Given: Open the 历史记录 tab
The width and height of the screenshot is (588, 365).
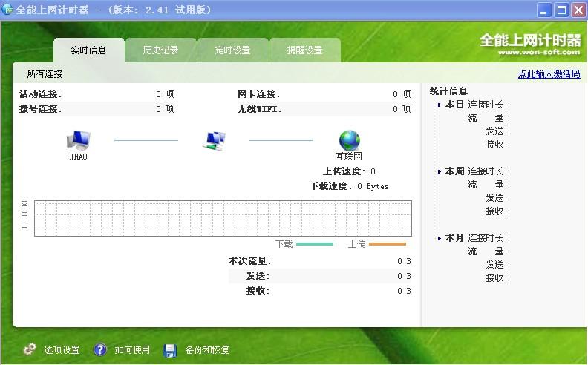Looking at the screenshot, I should [161, 50].
